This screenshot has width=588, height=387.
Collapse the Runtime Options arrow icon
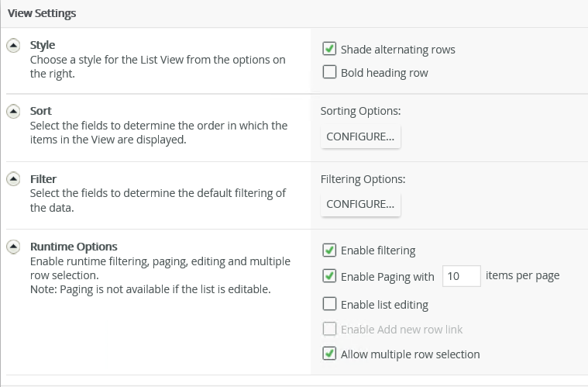coord(13,247)
